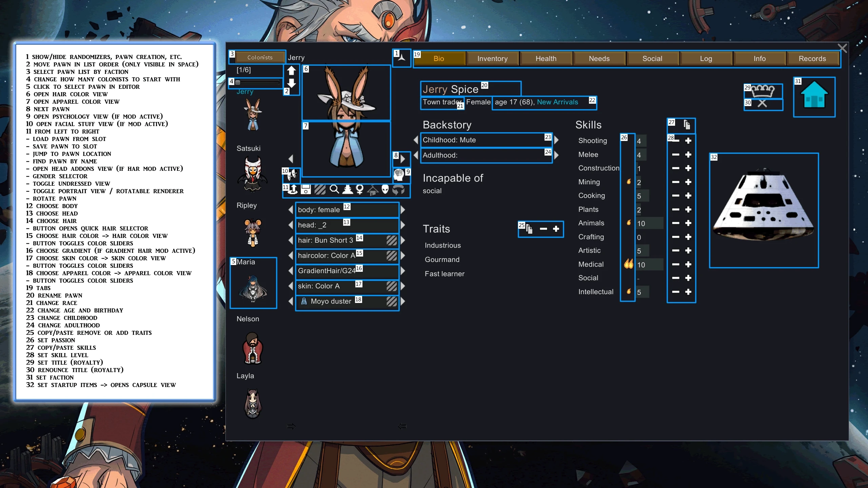
Task: Open the Inventory tab
Action: pyautogui.click(x=492, y=58)
